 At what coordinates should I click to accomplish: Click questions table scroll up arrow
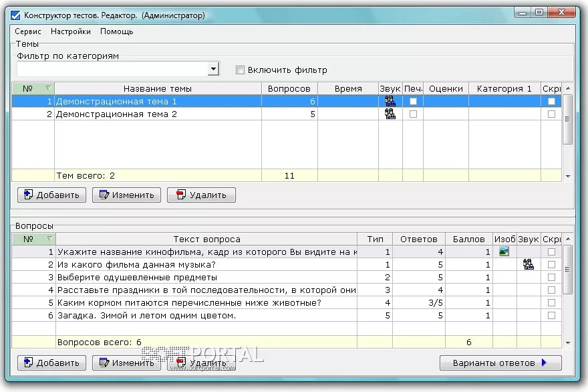(x=568, y=239)
